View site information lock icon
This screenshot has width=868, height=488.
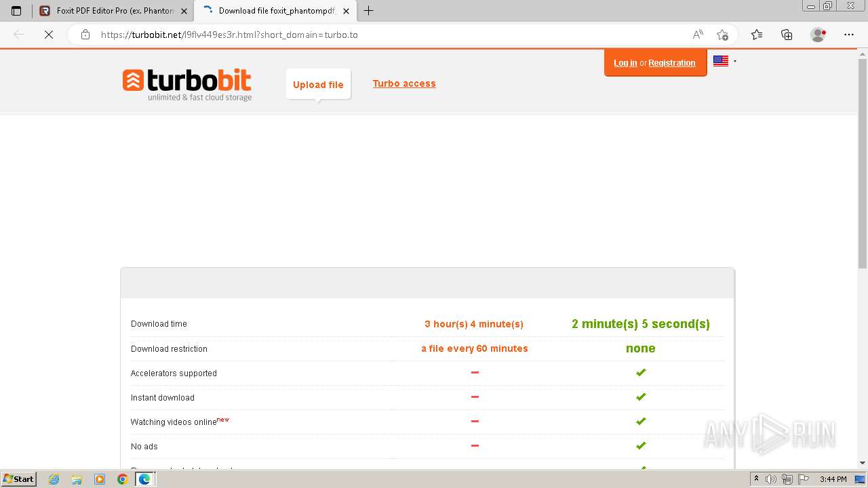pos(85,35)
